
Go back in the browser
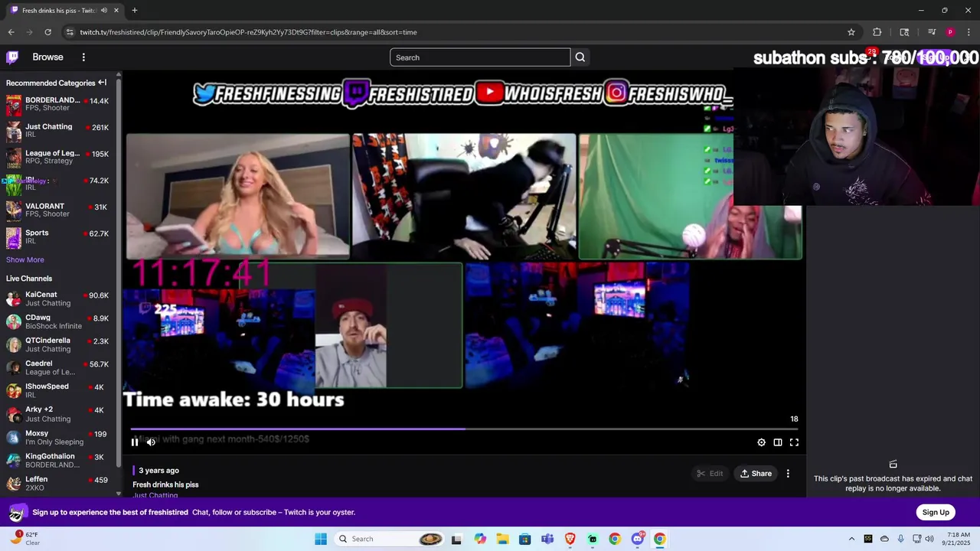click(11, 32)
